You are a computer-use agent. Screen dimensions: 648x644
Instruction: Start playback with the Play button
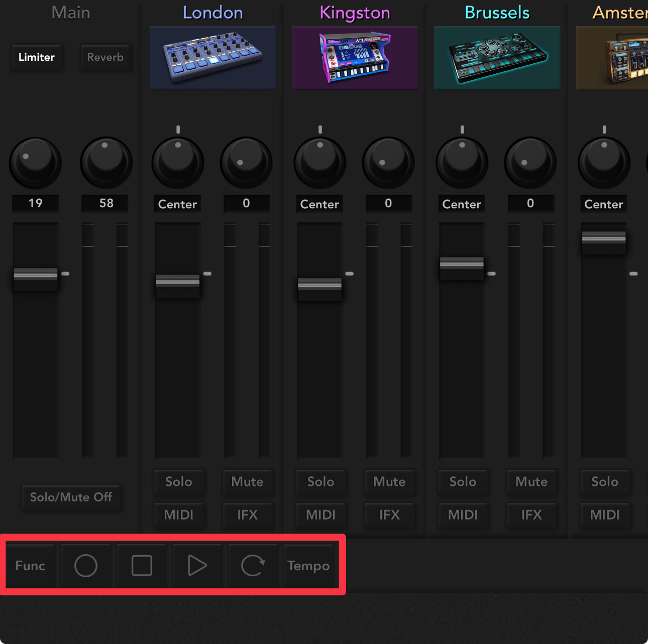click(197, 566)
